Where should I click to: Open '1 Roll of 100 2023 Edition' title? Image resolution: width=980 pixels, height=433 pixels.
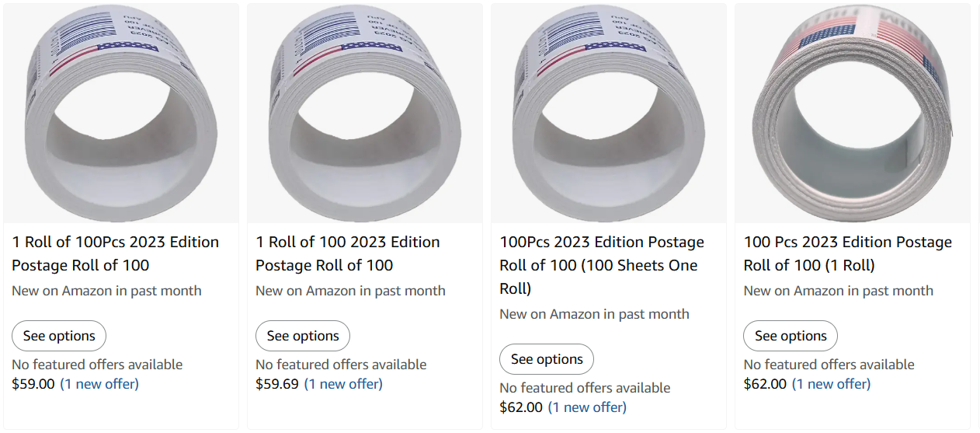click(x=347, y=253)
